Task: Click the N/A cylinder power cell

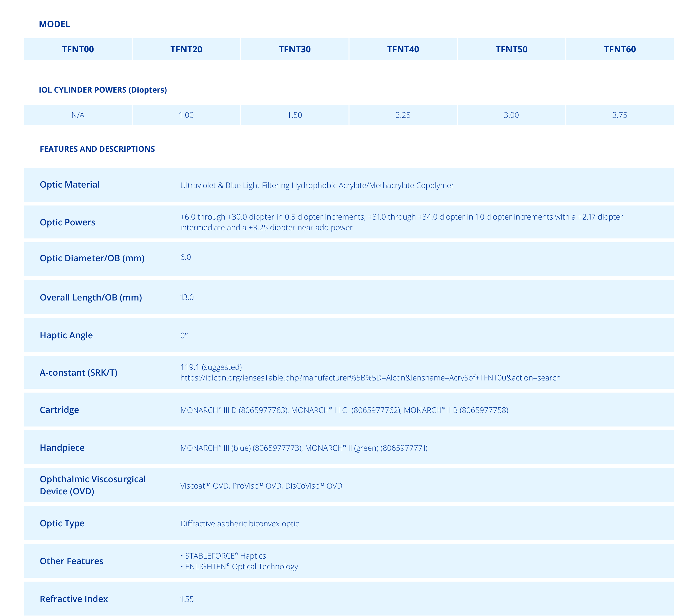Action: tap(78, 115)
